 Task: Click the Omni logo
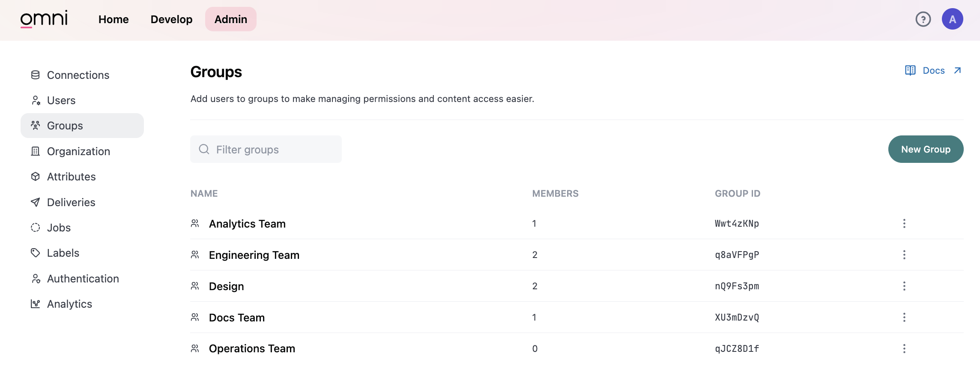pos(44,19)
